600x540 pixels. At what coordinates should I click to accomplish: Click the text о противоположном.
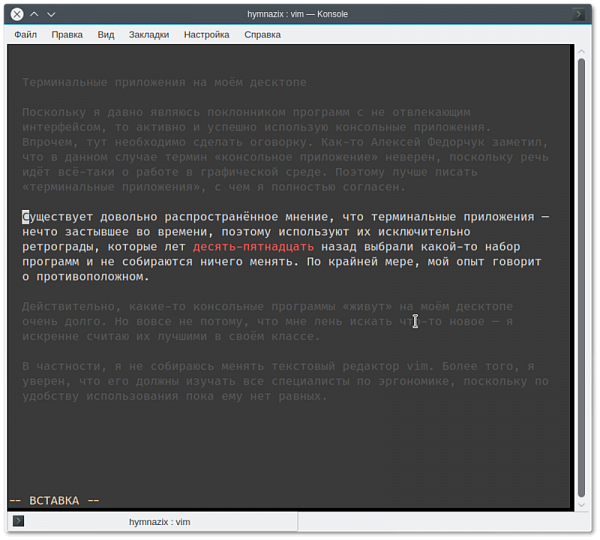(86, 277)
